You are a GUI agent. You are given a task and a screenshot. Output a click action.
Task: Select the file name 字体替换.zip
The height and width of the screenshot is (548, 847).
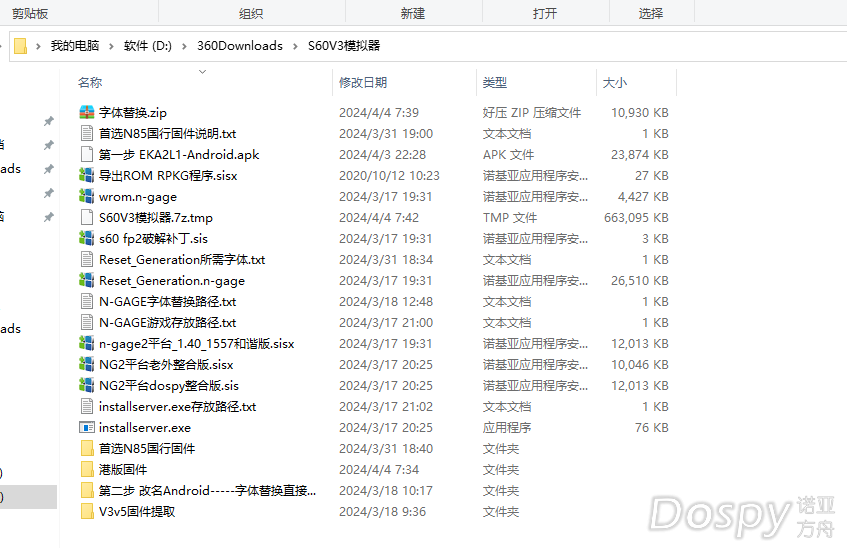[133, 112]
